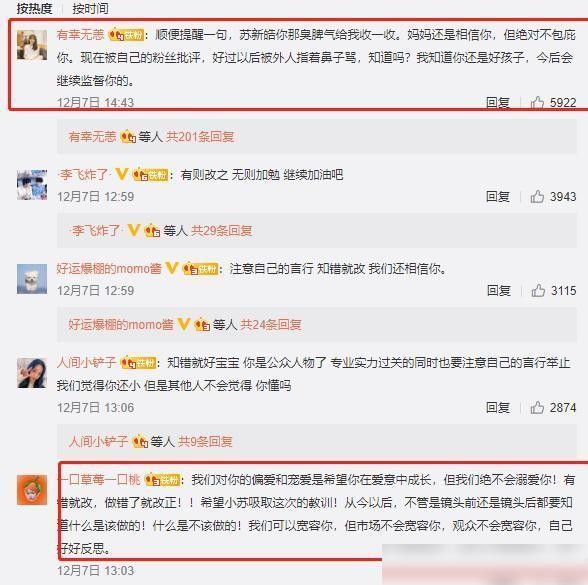Like 人间小铲子's comment with 2874 likes

(537, 407)
